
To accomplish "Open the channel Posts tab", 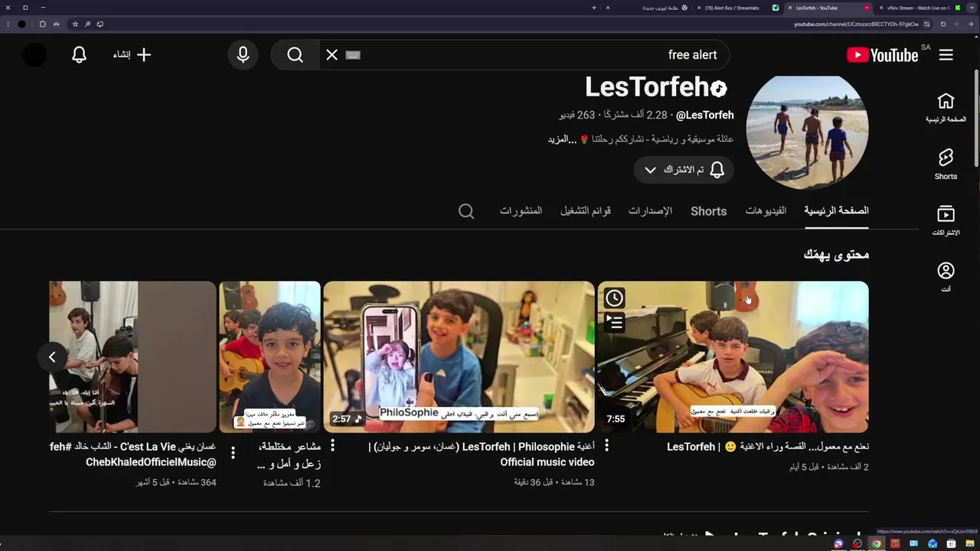I will tap(521, 210).
